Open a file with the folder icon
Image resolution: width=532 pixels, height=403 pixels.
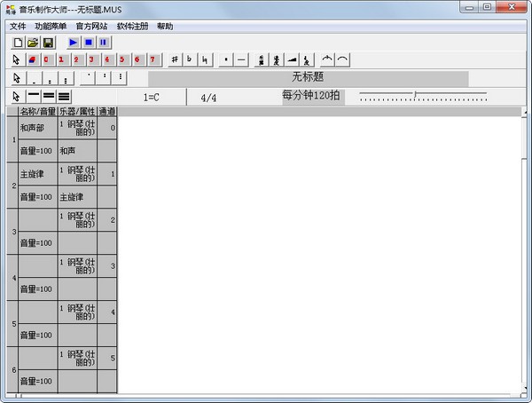pyautogui.click(x=33, y=42)
